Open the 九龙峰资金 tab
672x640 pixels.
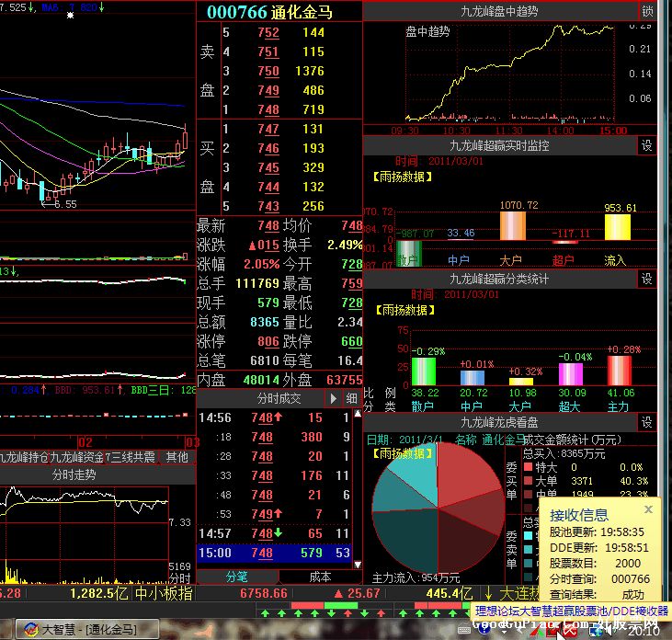(77, 457)
